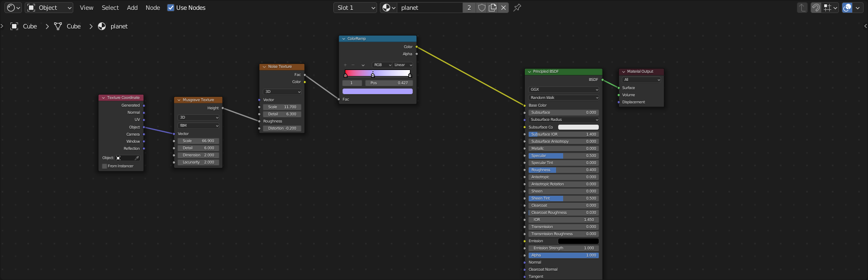Click the Musgrave Scale 66.900 field
Image resolution: width=868 pixels, height=280 pixels.
pos(198,141)
